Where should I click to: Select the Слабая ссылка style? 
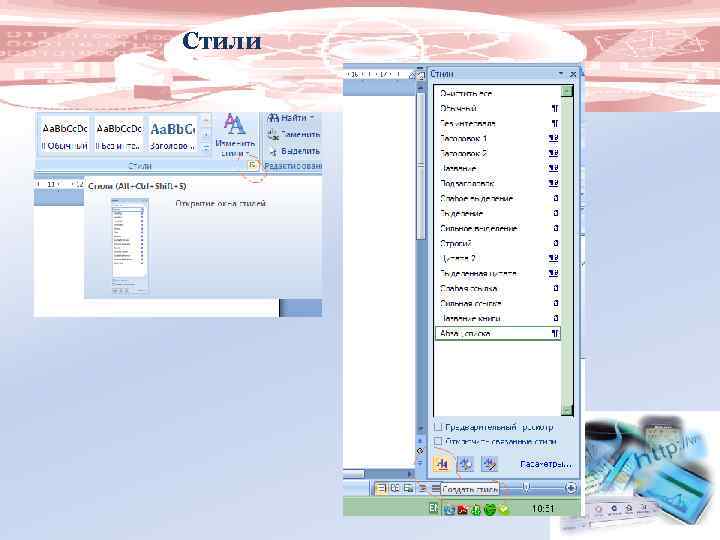pyautogui.click(x=497, y=288)
